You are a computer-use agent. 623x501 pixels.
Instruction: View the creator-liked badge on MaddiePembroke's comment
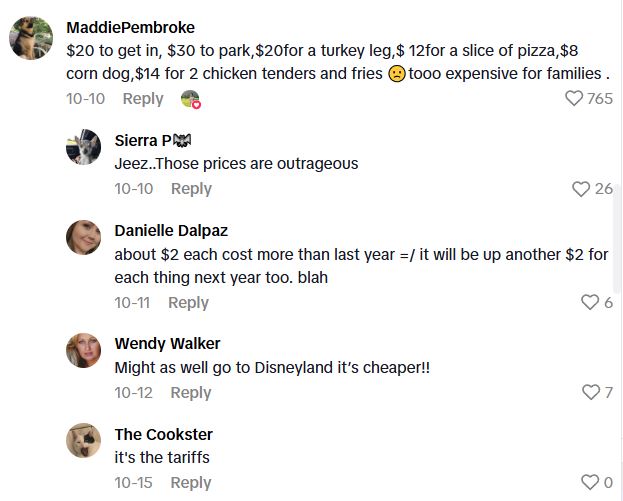190,99
